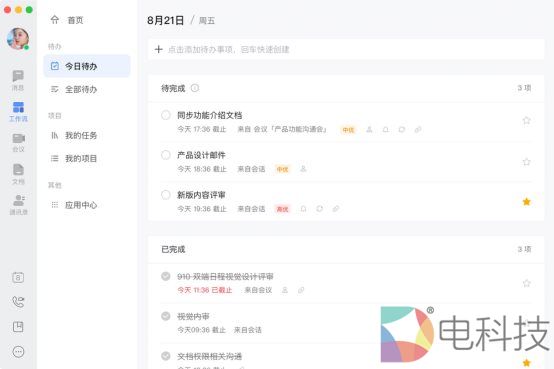Click the plus icon to add a to-do
This screenshot has height=369, width=554.
coord(159,49)
